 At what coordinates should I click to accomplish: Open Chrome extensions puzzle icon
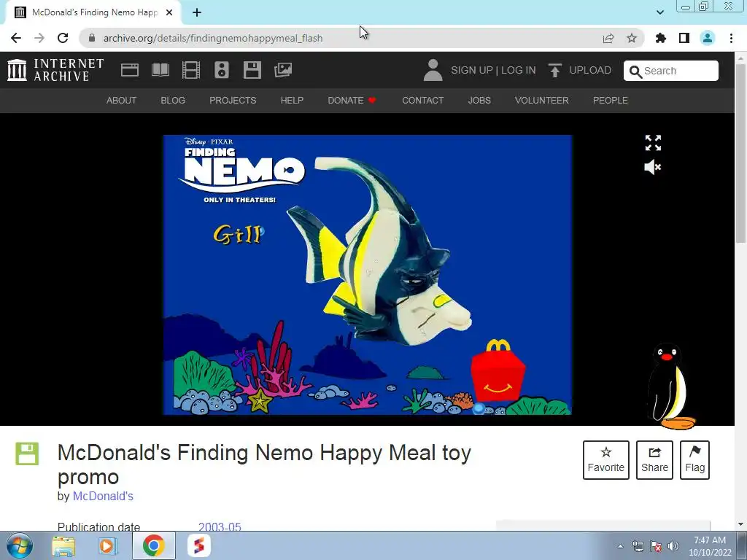pyautogui.click(x=661, y=38)
